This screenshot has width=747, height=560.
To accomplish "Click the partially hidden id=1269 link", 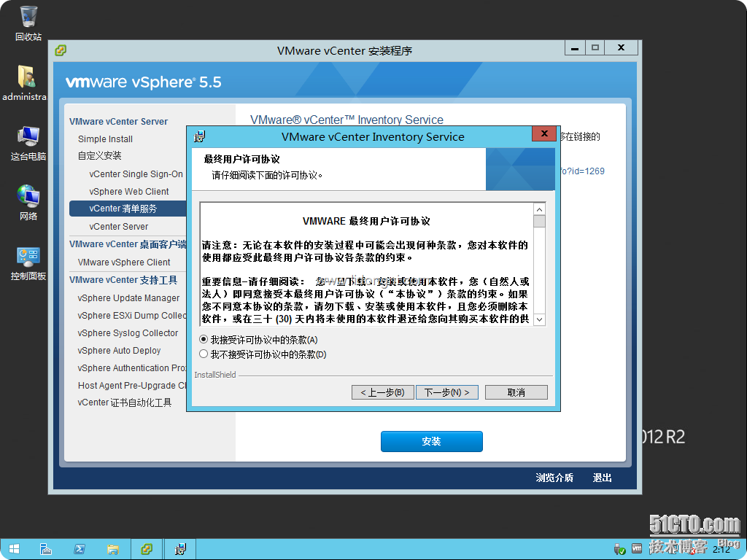I will pos(583,171).
